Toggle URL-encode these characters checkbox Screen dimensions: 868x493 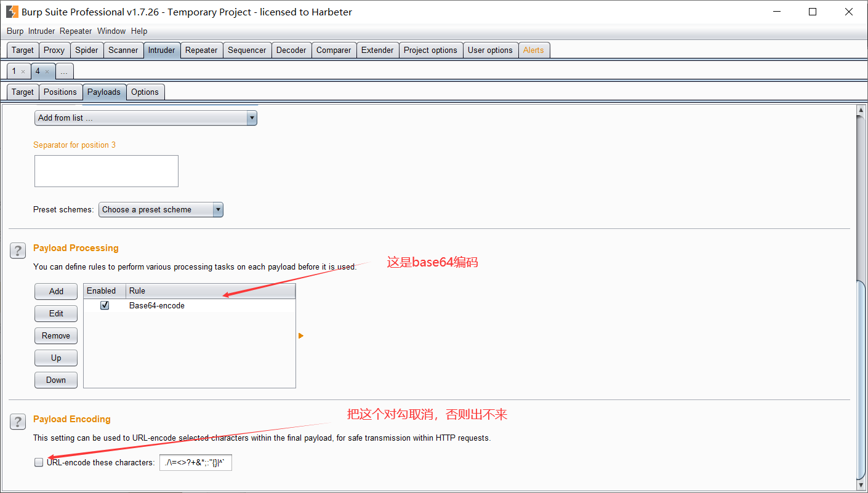coord(39,462)
